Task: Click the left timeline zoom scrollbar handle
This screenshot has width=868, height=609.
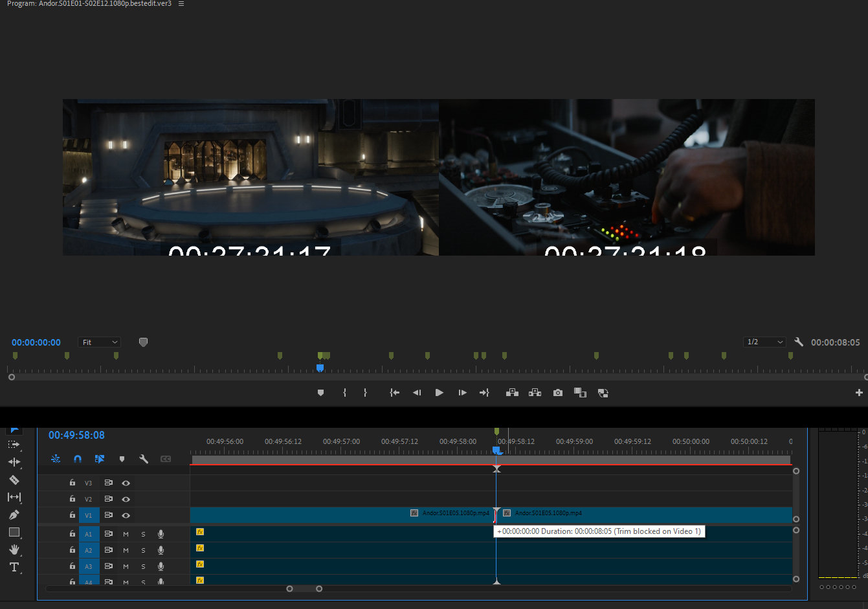Action: (x=289, y=588)
